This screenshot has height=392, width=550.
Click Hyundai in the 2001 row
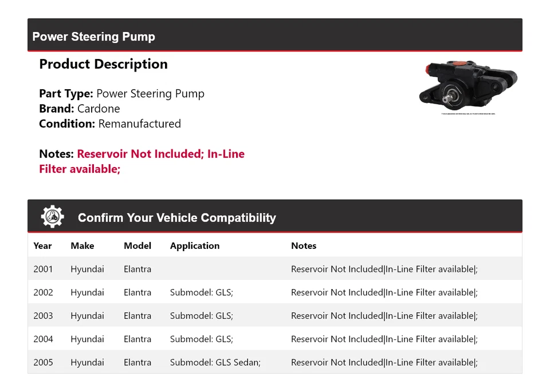pyautogui.click(x=87, y=269)
